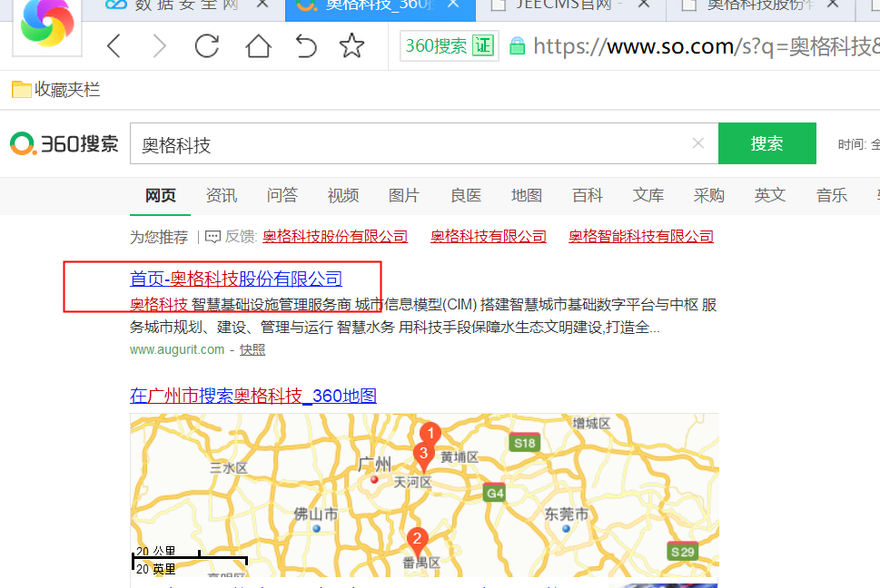Open the 收藏夹栏 folder
Screen dimensions: 880x588
(55, 90)
